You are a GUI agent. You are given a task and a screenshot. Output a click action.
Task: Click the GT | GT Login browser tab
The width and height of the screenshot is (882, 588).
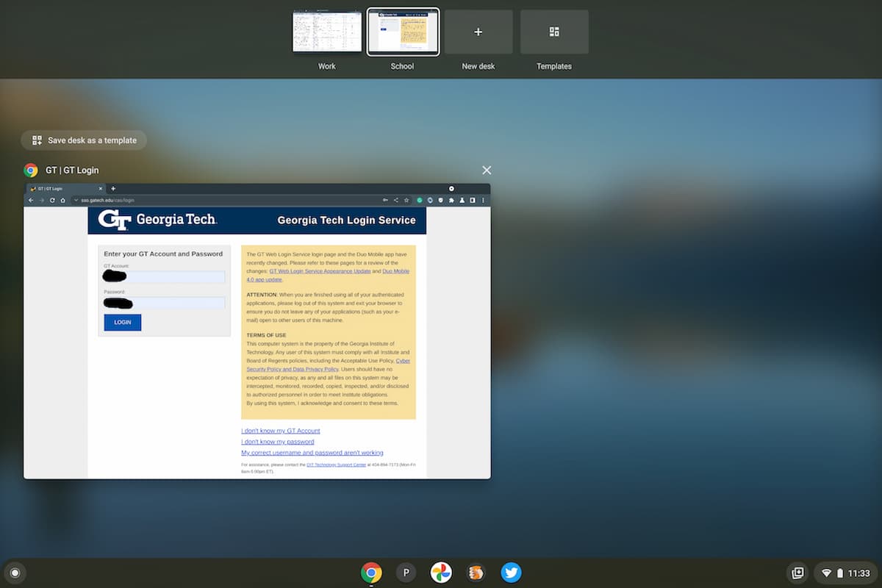coord(66,189)
